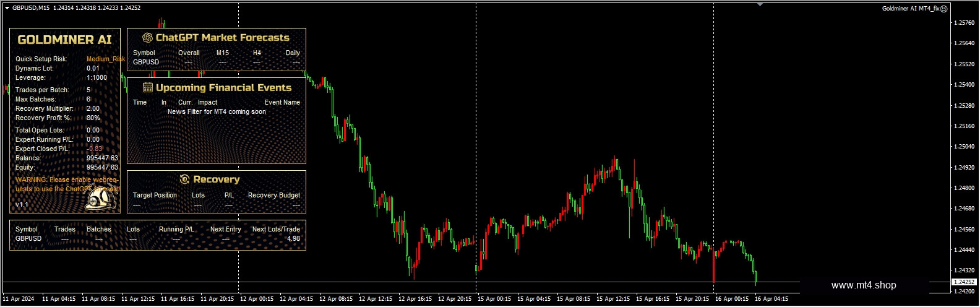The width and height of the screenshot is (980, 307).
Task: Click the GBPUSD symbol in bottom table
Action: [x=28, y=238]
